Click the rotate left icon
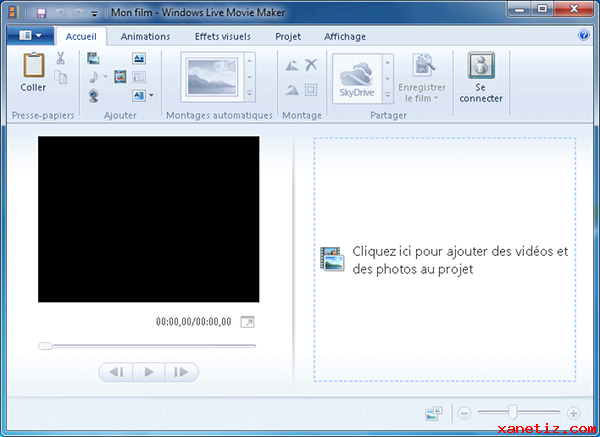This screenshot has height=437, width=600. (292, 65)
